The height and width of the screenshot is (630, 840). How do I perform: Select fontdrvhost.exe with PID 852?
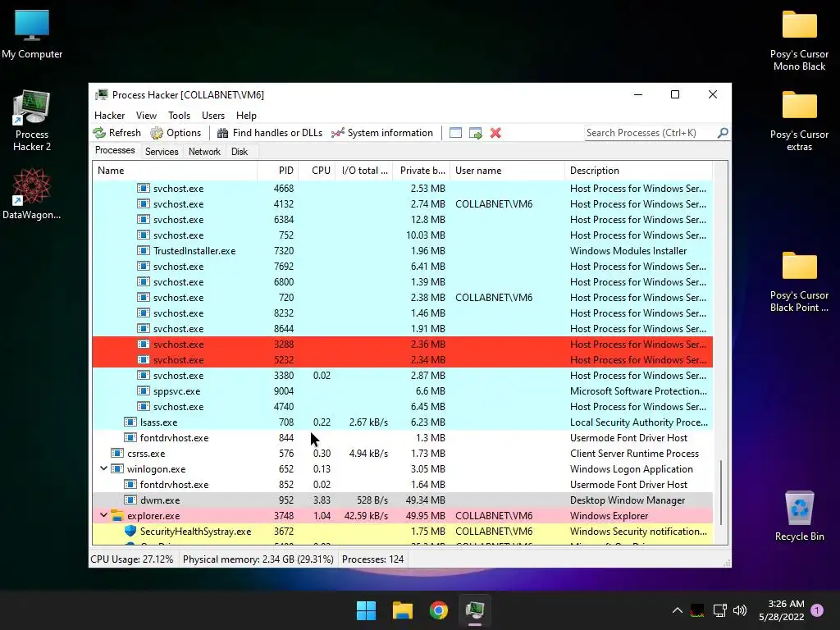point(402,484)
